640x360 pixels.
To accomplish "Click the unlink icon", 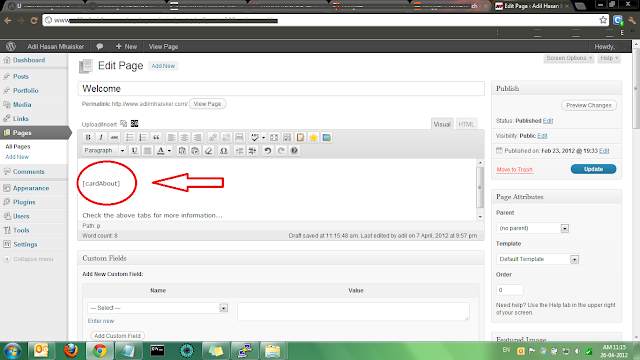I will coord(226,138).
